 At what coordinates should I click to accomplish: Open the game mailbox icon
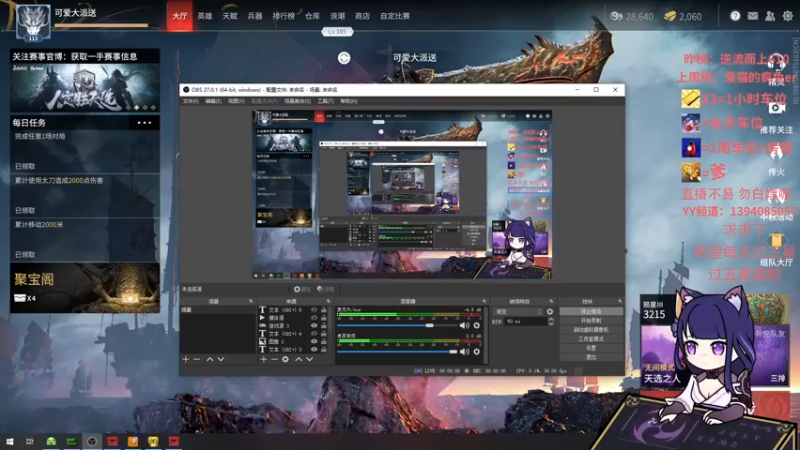(x=753, y=16)
